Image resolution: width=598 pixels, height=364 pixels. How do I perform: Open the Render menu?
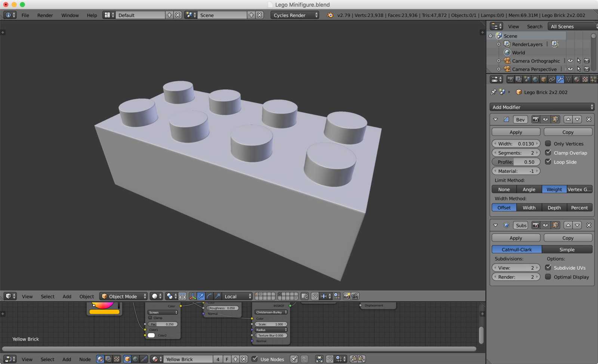(x=45, y=15)
